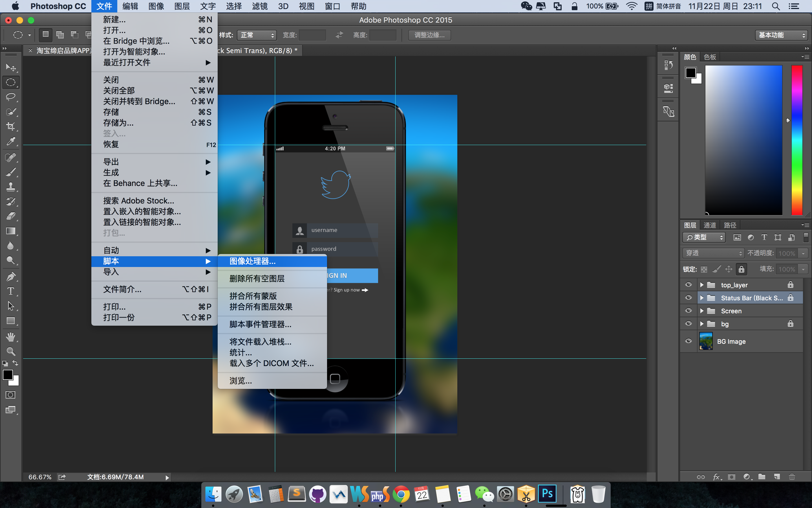
Task: Create a new layer with bottom icon
Action: pos(777,477)
